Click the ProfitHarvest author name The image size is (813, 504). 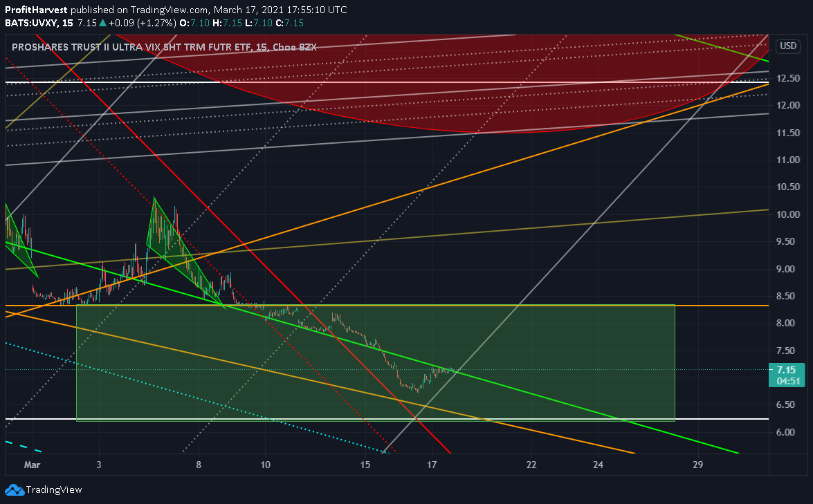tap(36, 10)
